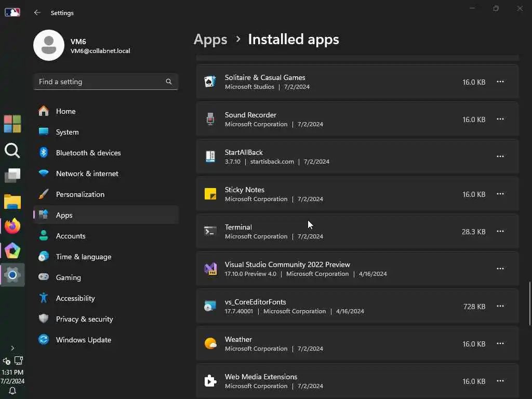
Task: Open more options for vs_CoreEditorFonts
Action: (x=500, y=306)
